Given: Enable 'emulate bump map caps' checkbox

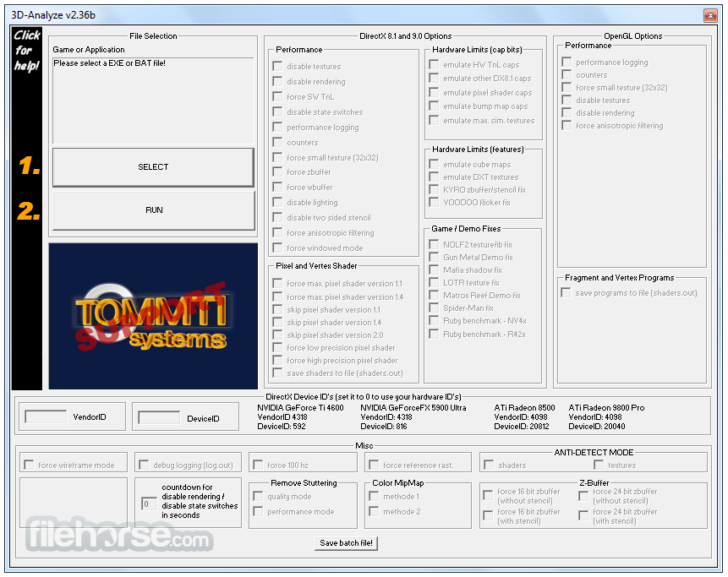Looking at the screenshot, I should (434, 106).
